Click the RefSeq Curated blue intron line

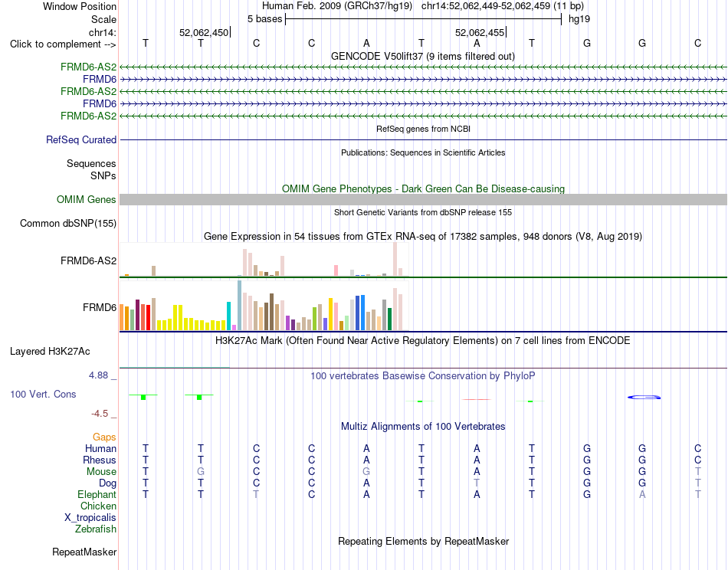(423, 139)
